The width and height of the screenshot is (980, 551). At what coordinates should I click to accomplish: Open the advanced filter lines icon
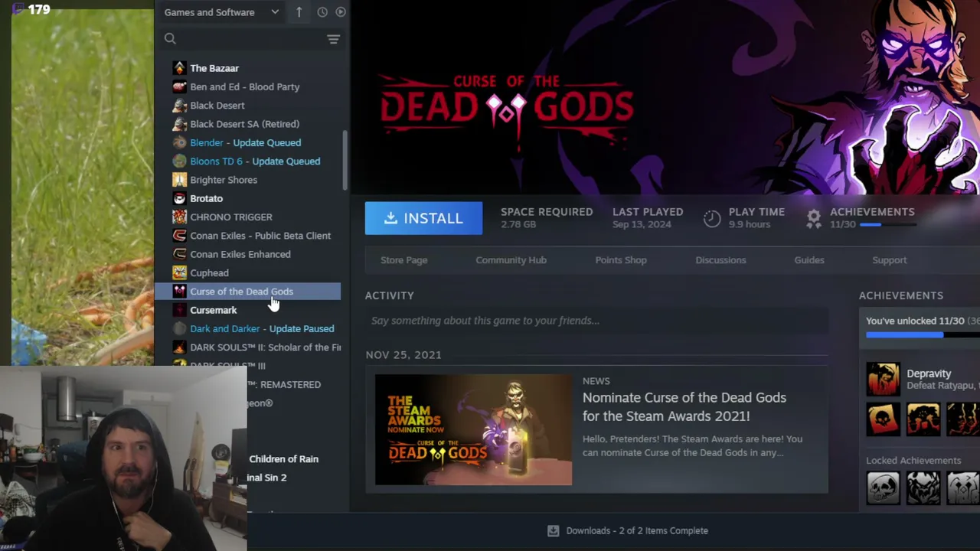click(x=333, y=39)
